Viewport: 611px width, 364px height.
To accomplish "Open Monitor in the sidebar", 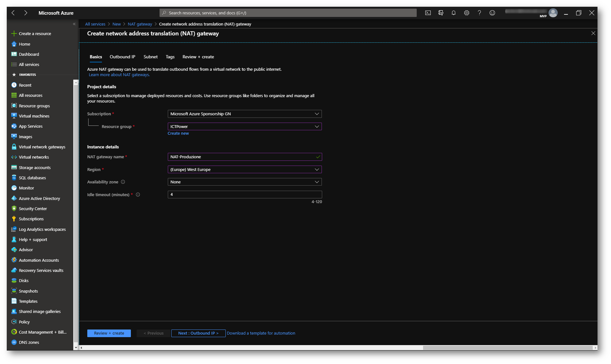I will (x=26, y=188).
